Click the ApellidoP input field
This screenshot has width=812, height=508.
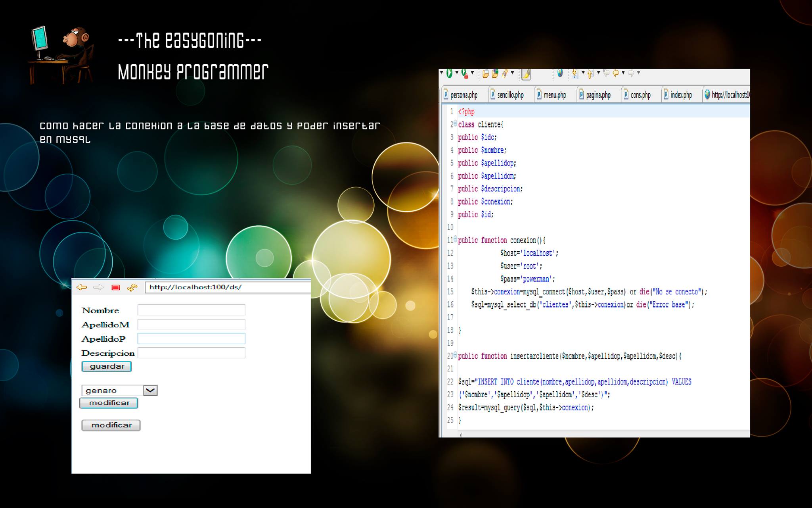[x=192, y=339]
